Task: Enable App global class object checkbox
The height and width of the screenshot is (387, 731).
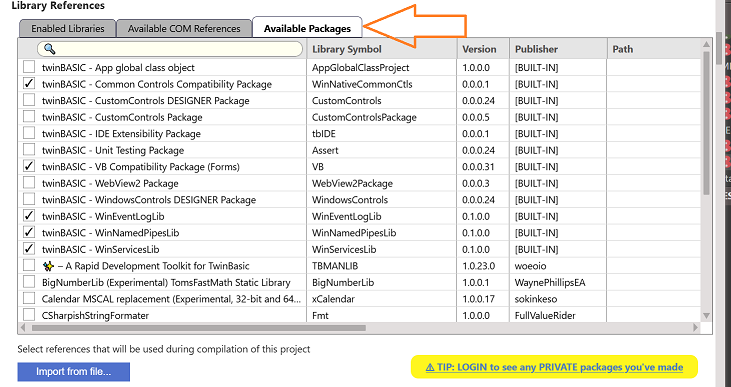Action: click(x=29, y=67)
